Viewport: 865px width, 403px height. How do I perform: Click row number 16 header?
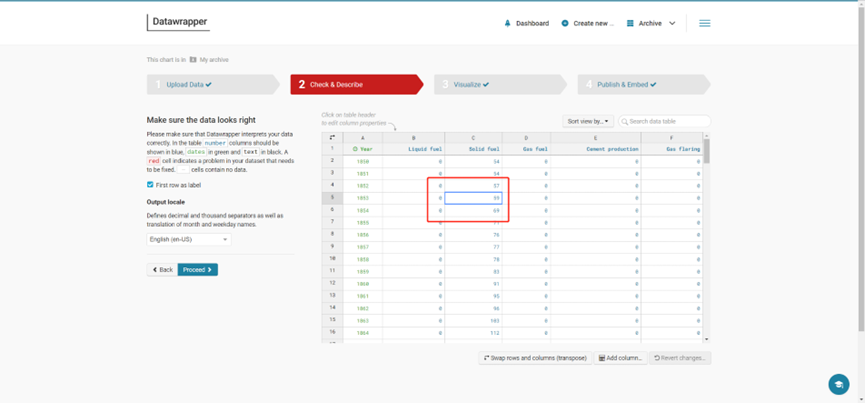point(333,333)
